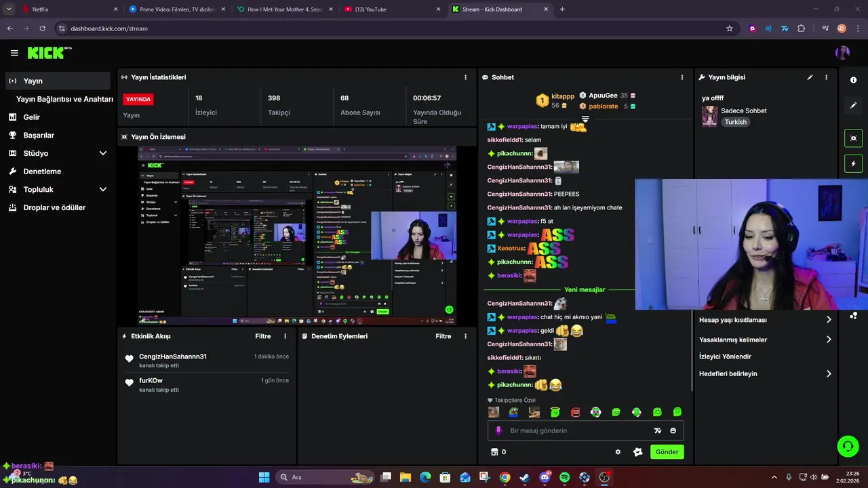
Task: Insert the red angry emote
Action: [x=575, y=412]
